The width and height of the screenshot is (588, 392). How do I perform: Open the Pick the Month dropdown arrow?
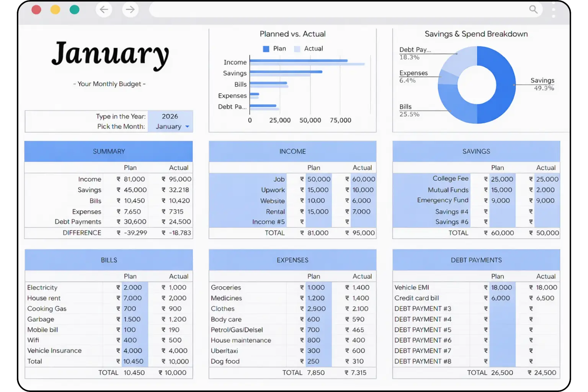point(187,127)
